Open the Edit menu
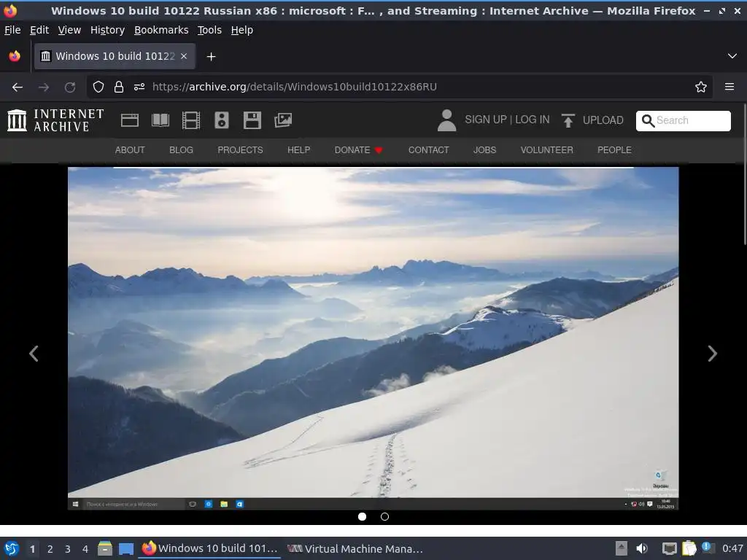747x560 pixels. click(39, 30)
